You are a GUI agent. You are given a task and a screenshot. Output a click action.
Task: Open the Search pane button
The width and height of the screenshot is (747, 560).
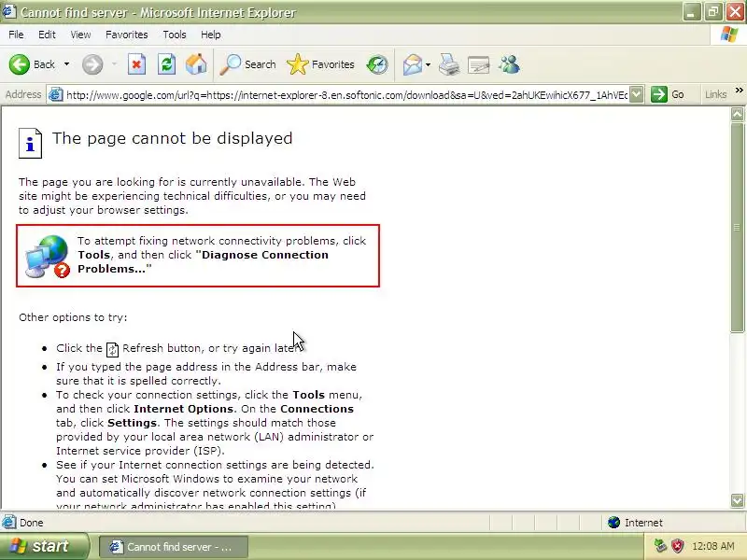[x=247, y=64]
